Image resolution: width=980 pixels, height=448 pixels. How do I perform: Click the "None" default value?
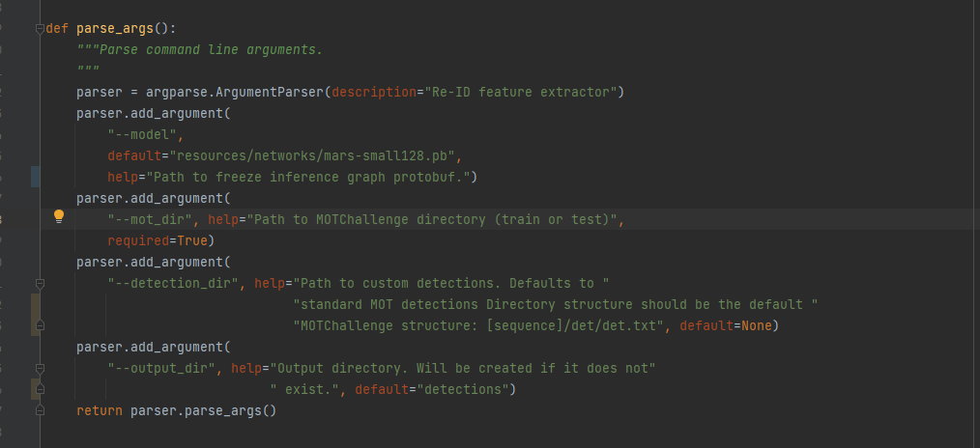click(756, 325)
